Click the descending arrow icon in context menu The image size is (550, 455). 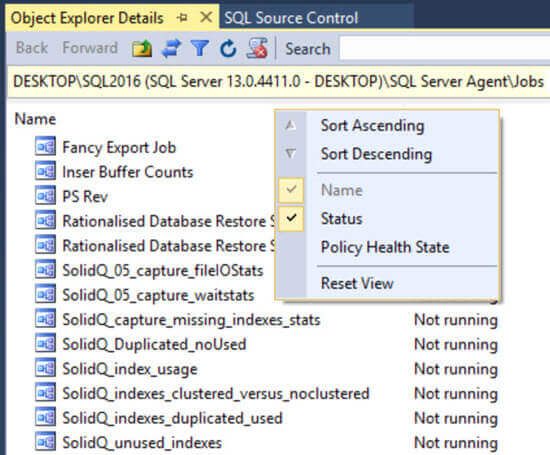[290, 154]
